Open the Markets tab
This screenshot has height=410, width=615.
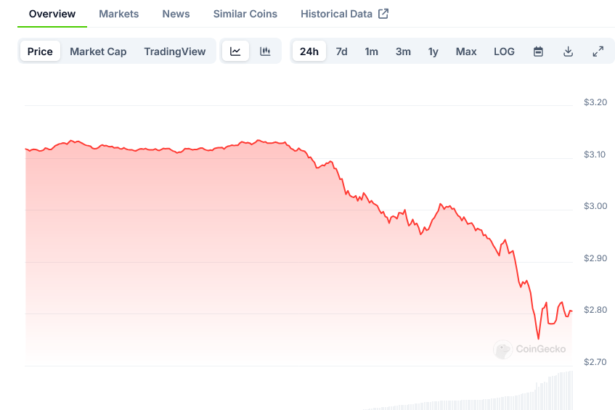(119, 14)
